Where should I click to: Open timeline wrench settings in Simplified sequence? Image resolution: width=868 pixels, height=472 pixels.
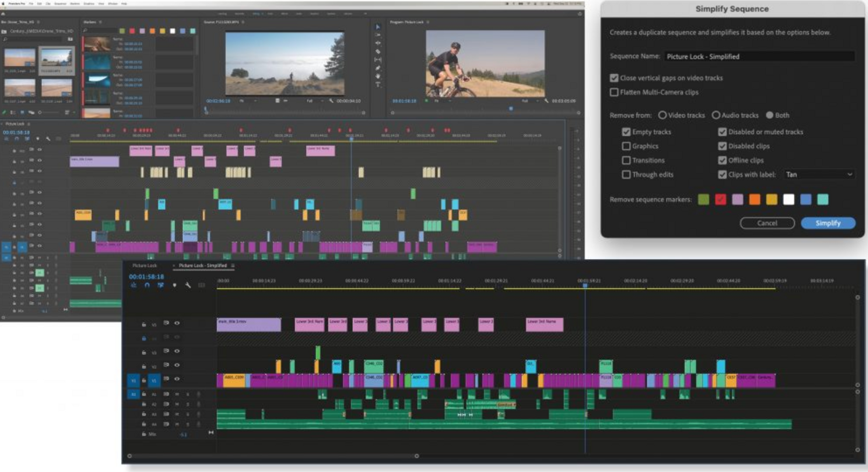(x=188, y=285)
